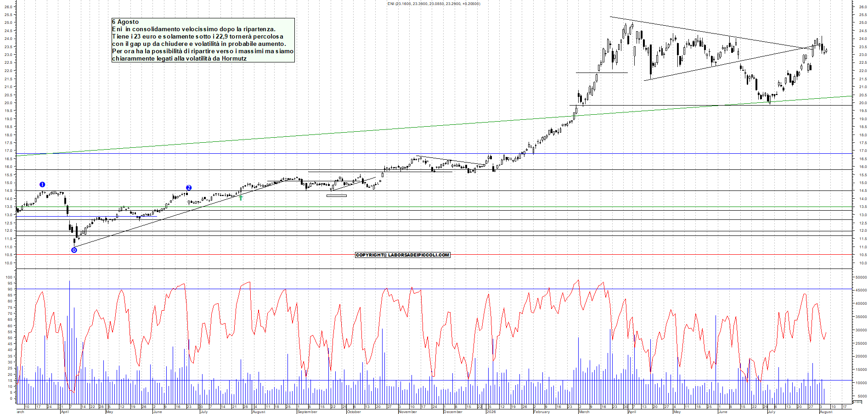Viewport: 868px width, 414px height.
Task: Select the blue wave marker labeled 1
Action: (42, 185)
